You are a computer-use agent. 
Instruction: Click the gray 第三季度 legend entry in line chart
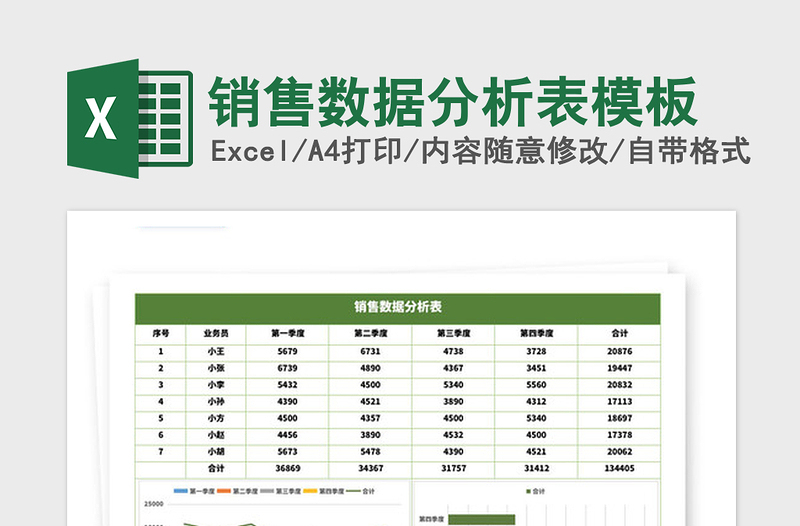[x=281, y=491]
